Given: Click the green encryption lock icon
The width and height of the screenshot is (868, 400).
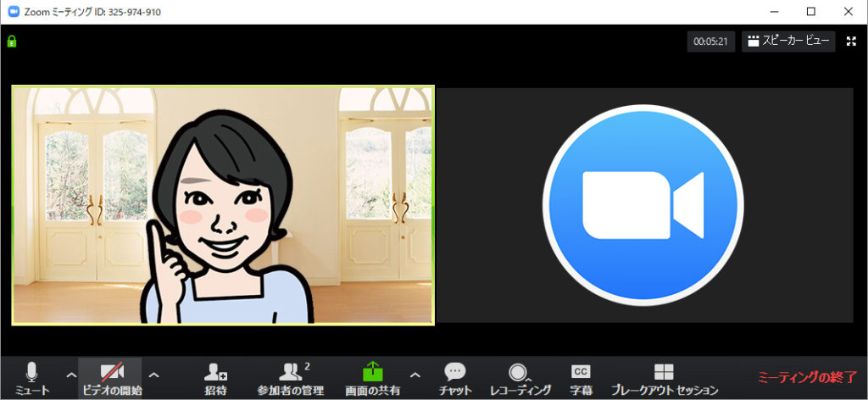Looking at the screenshot, I should 12,41.
